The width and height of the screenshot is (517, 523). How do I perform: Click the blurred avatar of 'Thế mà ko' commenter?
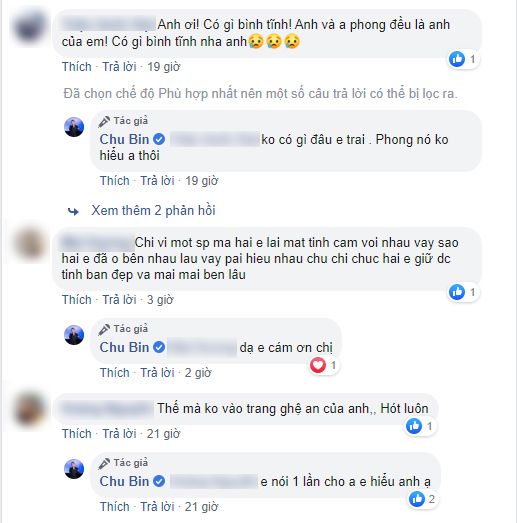tap(30, 410)
